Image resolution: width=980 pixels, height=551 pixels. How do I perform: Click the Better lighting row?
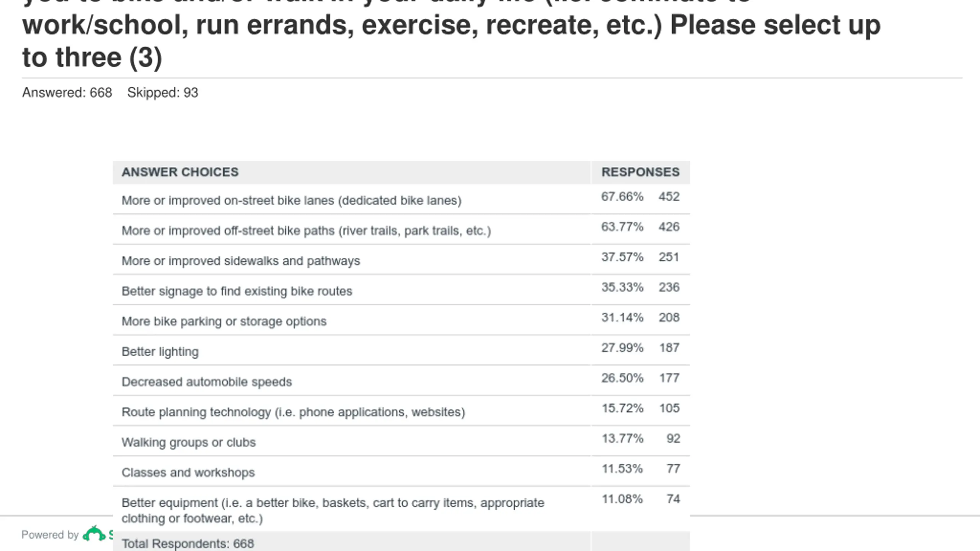tap(401, 350)
